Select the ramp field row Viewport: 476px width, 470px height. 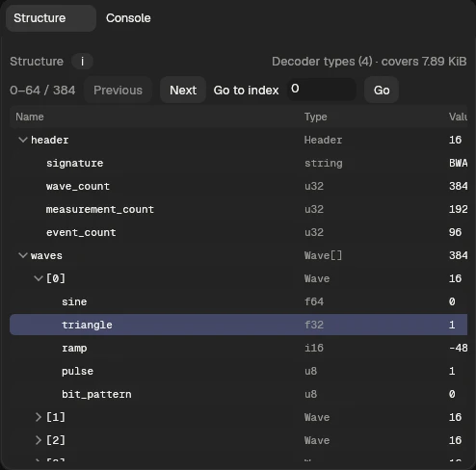click(238, 348)
